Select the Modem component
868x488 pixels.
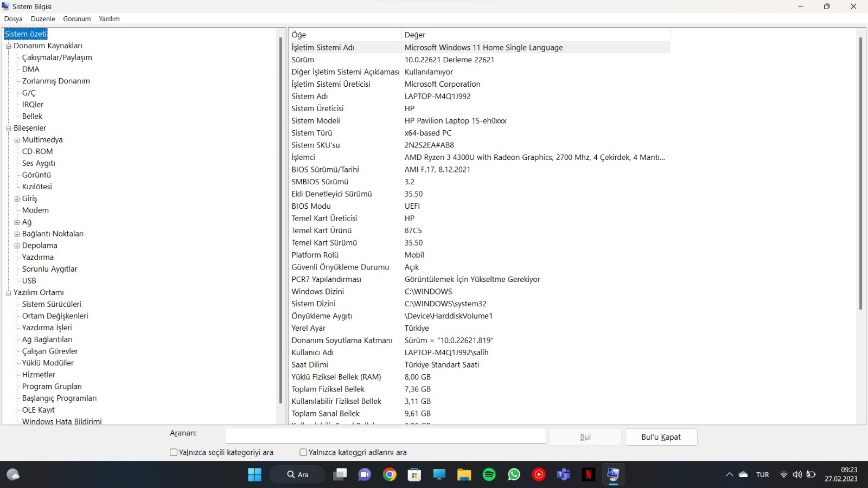pos(35,210)
